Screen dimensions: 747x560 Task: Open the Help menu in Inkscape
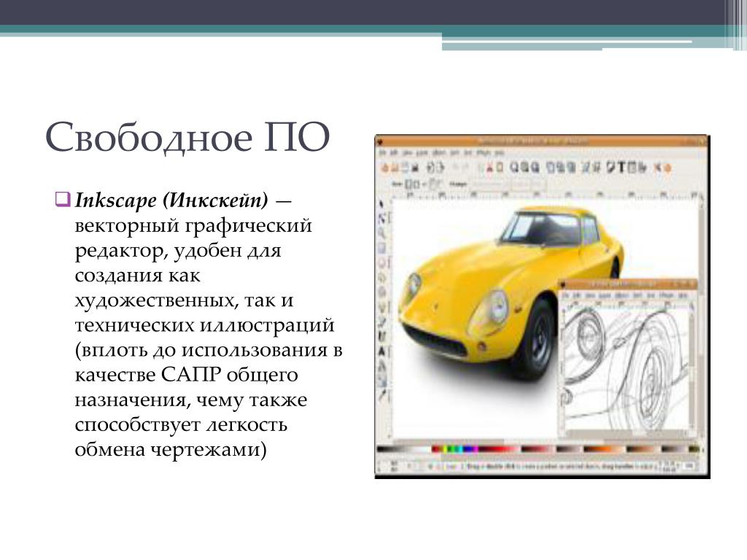click(x=499, y=153)
